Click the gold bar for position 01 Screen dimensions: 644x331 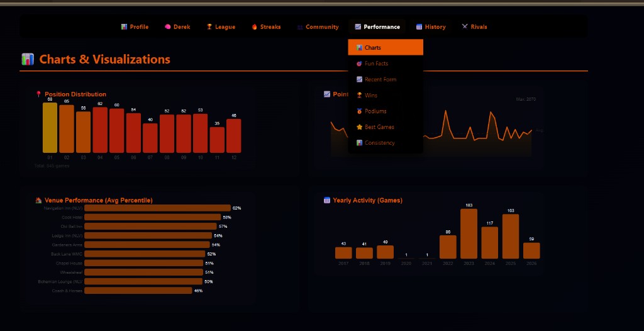point(50,128)
